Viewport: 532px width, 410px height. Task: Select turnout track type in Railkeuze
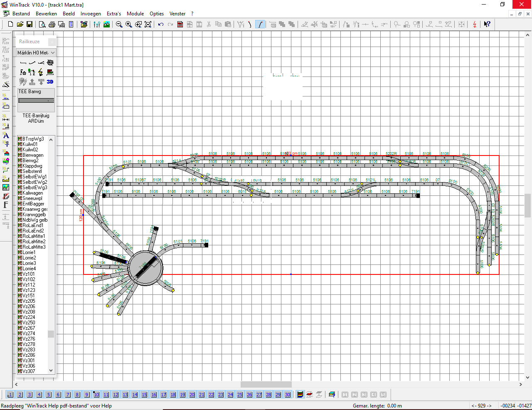pyautogui.click(x=41, y=62)
